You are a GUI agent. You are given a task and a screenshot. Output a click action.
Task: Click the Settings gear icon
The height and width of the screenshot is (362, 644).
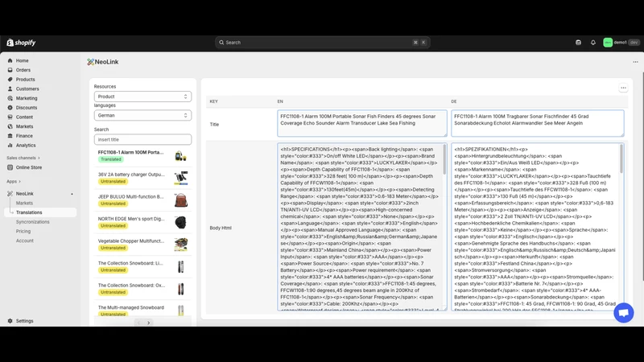tap(10, 321)
